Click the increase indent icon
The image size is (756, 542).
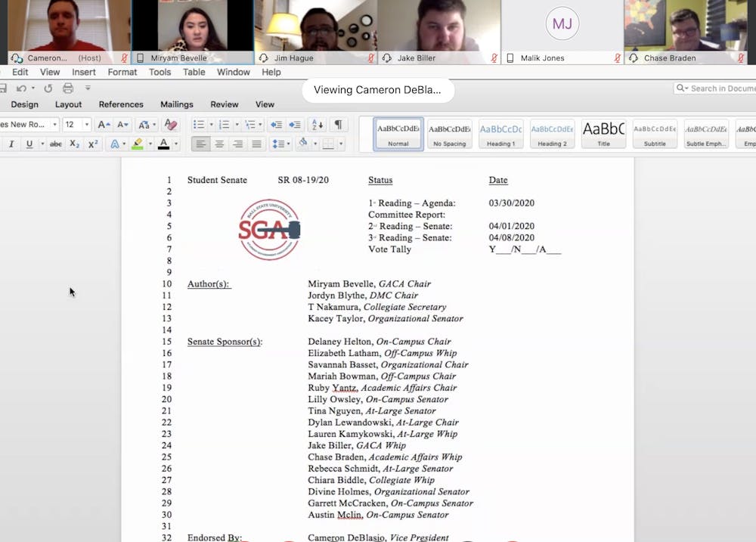[x=294, y=125]
